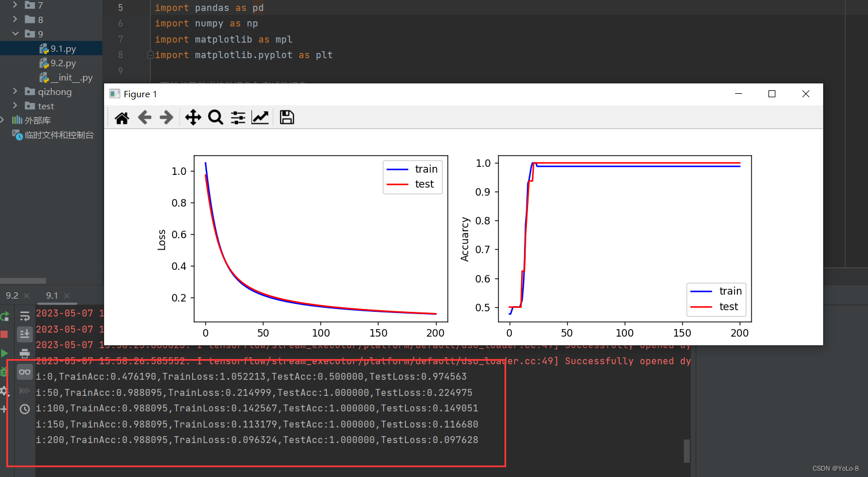This screenshot has height=477, width=868.
Task: Select the qizhong folder row
Action: (x=51, y=91)
